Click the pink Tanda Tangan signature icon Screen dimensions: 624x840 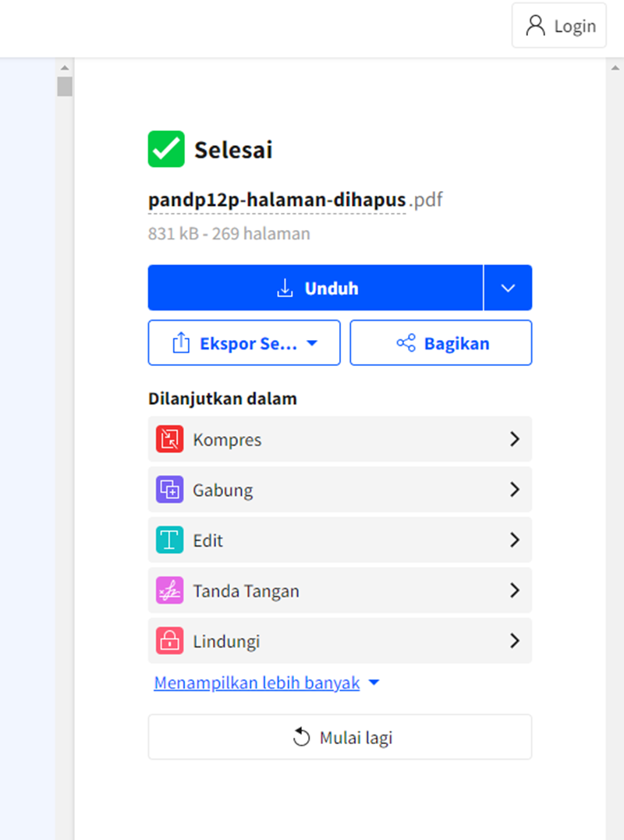(x=170, y=590)
